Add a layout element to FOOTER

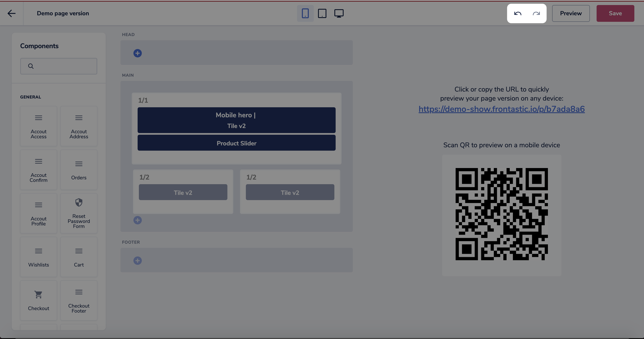click(x=137, y=261)
